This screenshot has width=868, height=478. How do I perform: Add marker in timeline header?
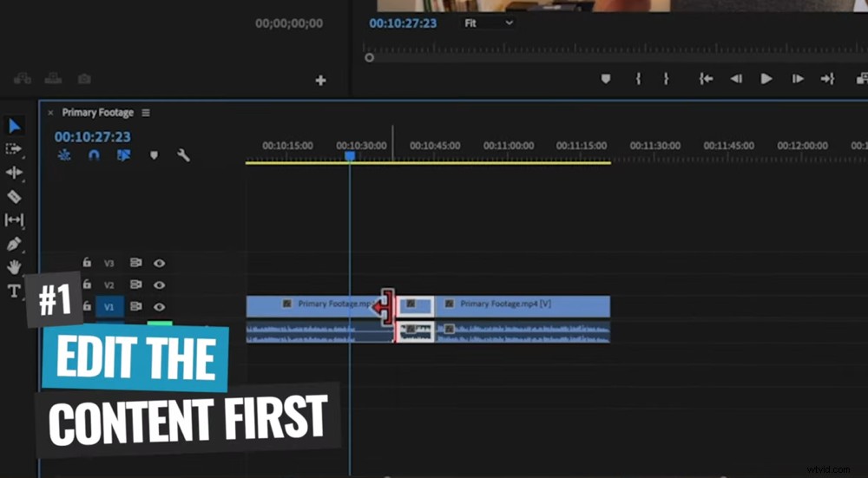[154, 155]
